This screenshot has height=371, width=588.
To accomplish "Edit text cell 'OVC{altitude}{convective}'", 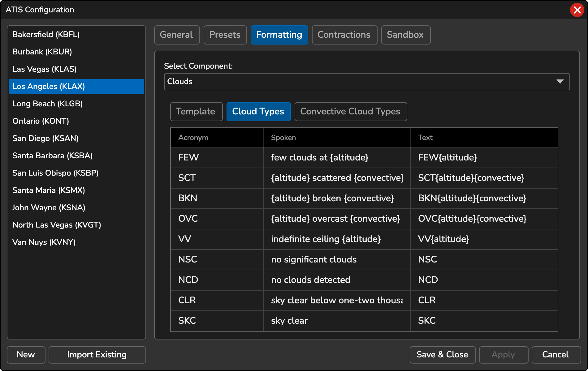I will [484, 219].
